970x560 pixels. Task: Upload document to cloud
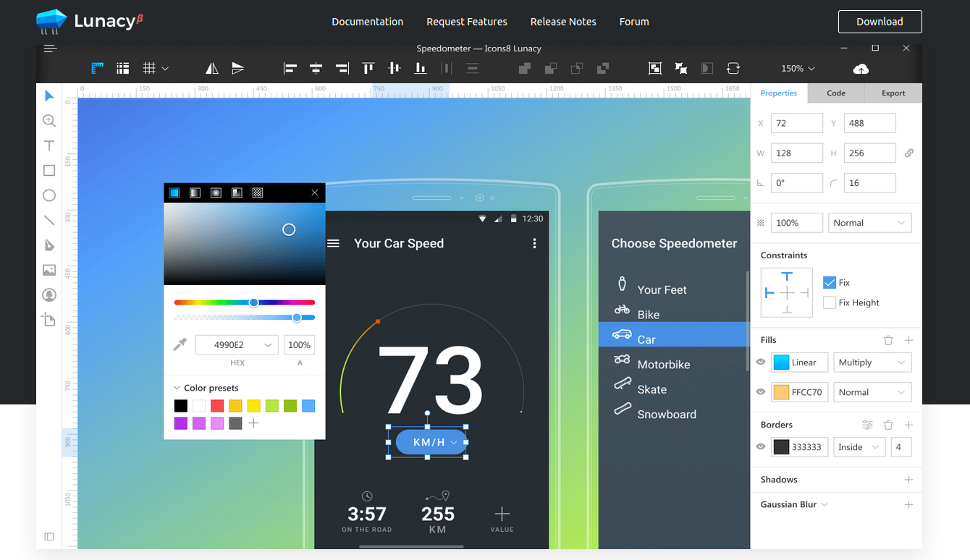click(860, 68)
